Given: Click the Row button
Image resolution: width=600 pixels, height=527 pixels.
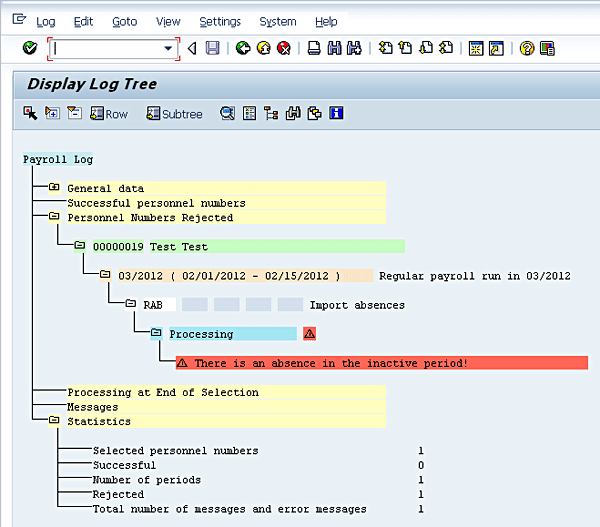Looking at the screenshot, I should tap(109, 114).
